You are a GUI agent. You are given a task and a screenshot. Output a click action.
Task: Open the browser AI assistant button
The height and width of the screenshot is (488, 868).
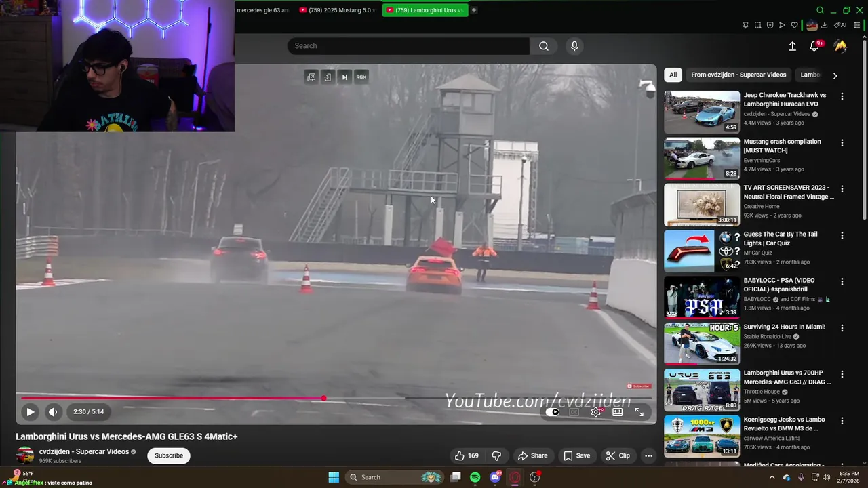(840, 25)
